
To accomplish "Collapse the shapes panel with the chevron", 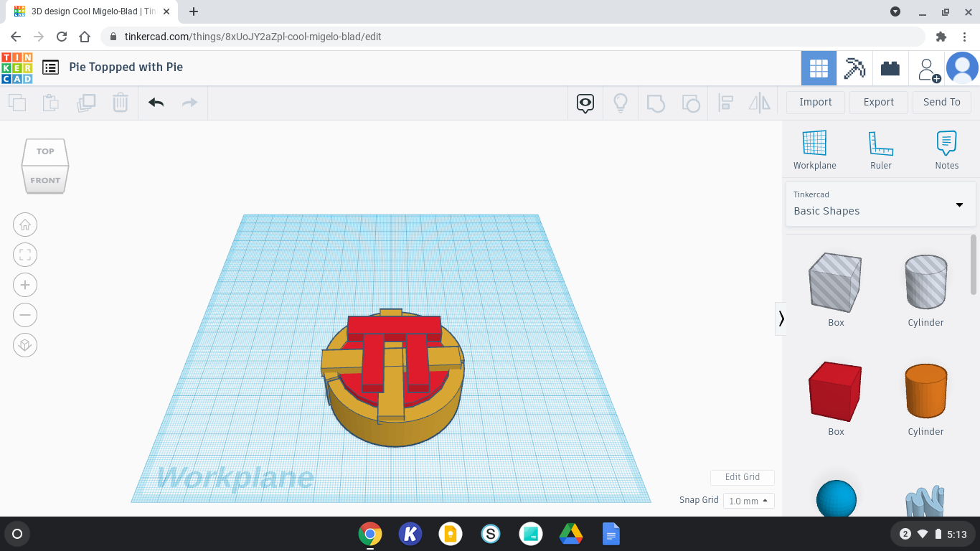I will click(781, 319).
